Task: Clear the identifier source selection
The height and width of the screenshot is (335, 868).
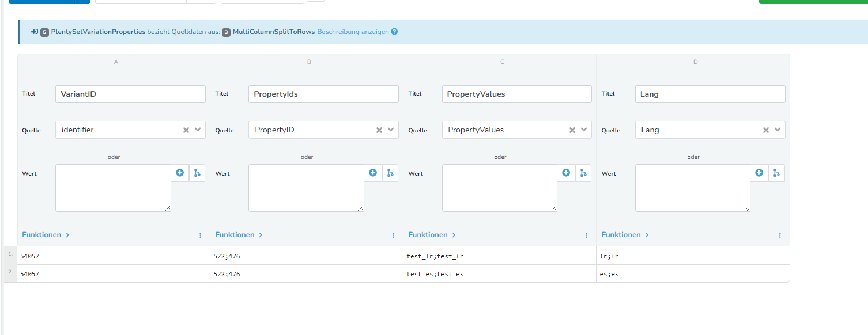Action: 186,130
